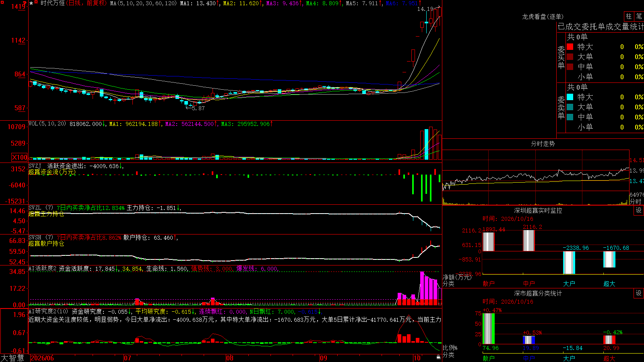644x362 pixels.
Task: Click the 龙虎看盘(逐单) panel title
Action: (x=543, y=16)
